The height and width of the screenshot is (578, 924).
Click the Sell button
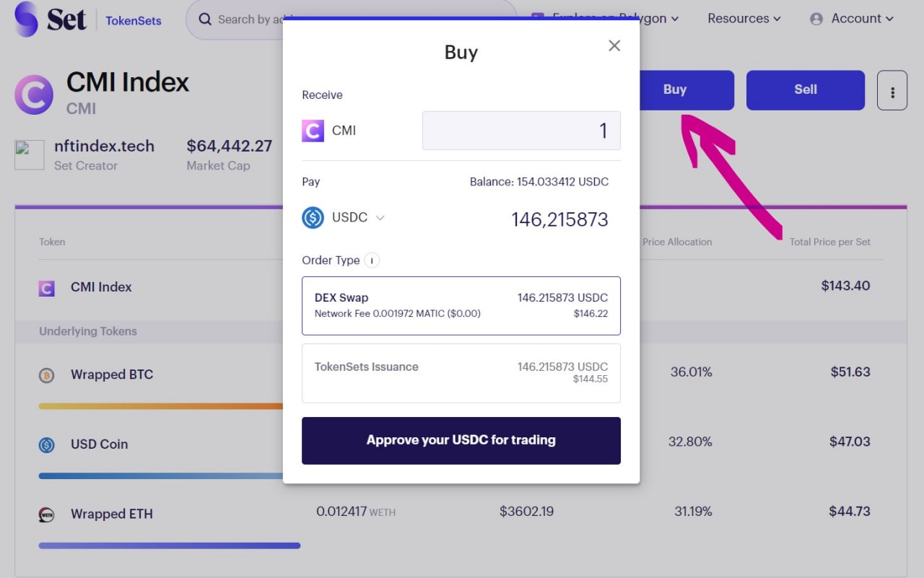(806, 90)
